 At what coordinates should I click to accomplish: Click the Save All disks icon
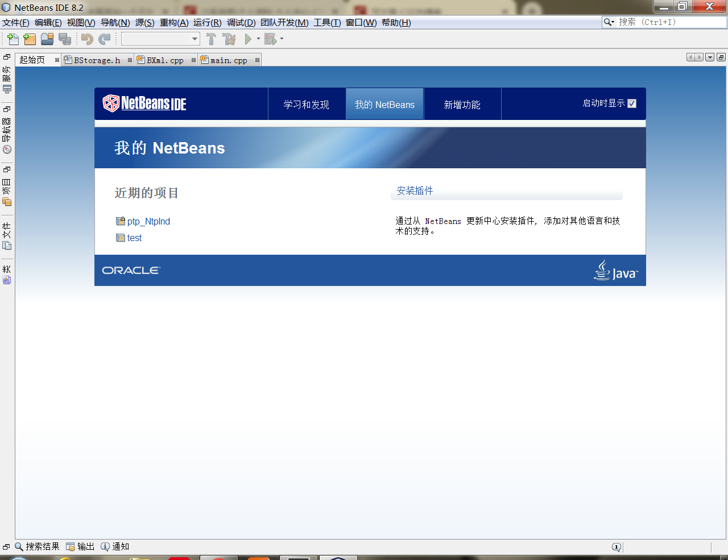click(x=65, y=39)
